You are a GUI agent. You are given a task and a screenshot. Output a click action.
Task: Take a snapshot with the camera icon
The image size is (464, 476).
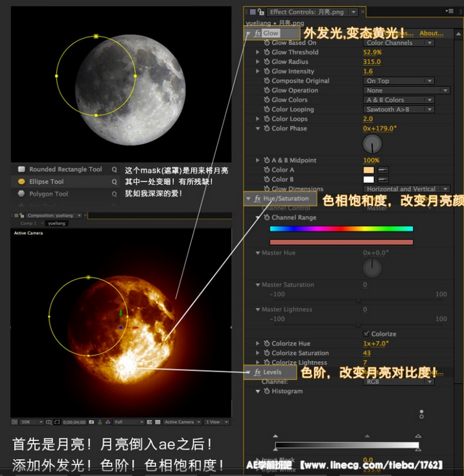pyautogui.click(x=91, y=422)
